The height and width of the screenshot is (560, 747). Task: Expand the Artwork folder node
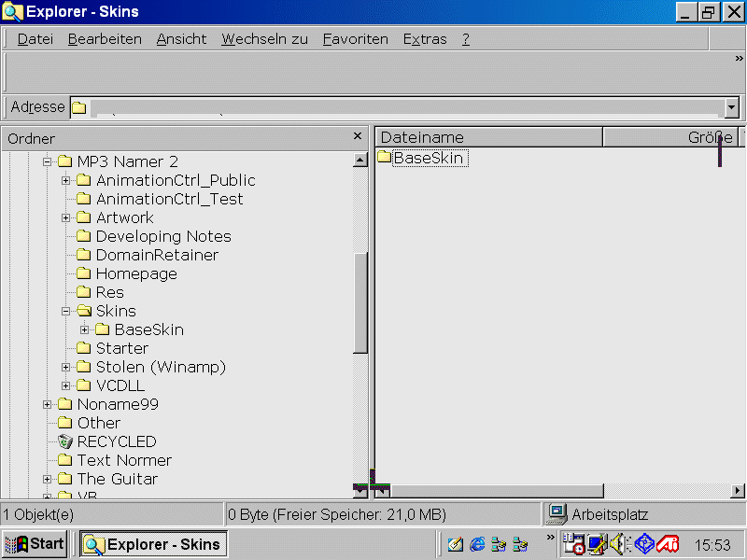(x=66, y=217)
